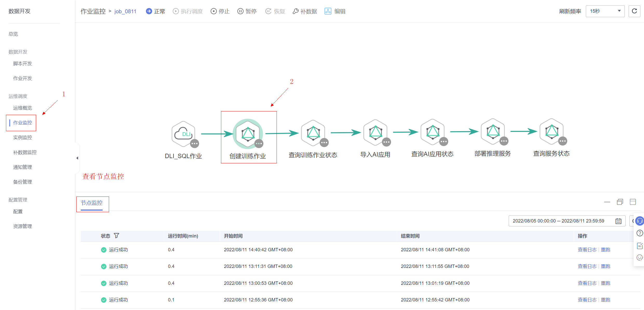Open the more-options dots on 导入AI应用 node
Image resolution: width=644 pixels, height=310 pixels.
pos(386,142)
